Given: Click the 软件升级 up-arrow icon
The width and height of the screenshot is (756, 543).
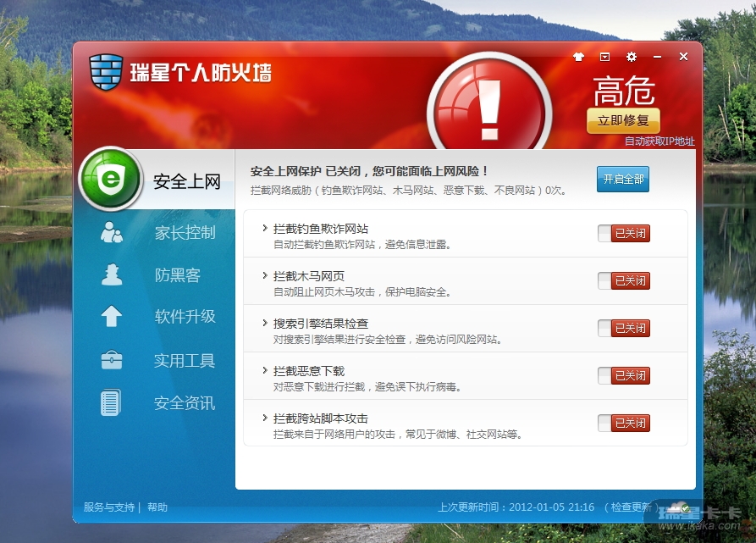Looking at the screenshot, I should pos(112,316).
